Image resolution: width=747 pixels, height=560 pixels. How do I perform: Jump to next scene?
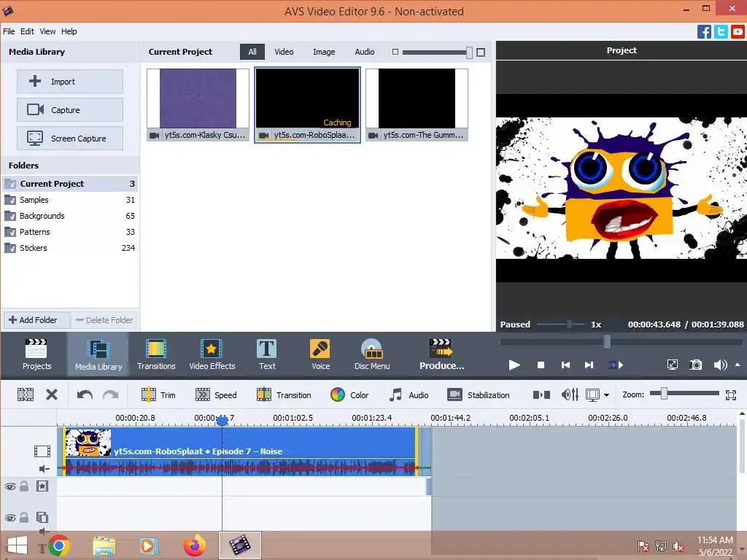616,365
